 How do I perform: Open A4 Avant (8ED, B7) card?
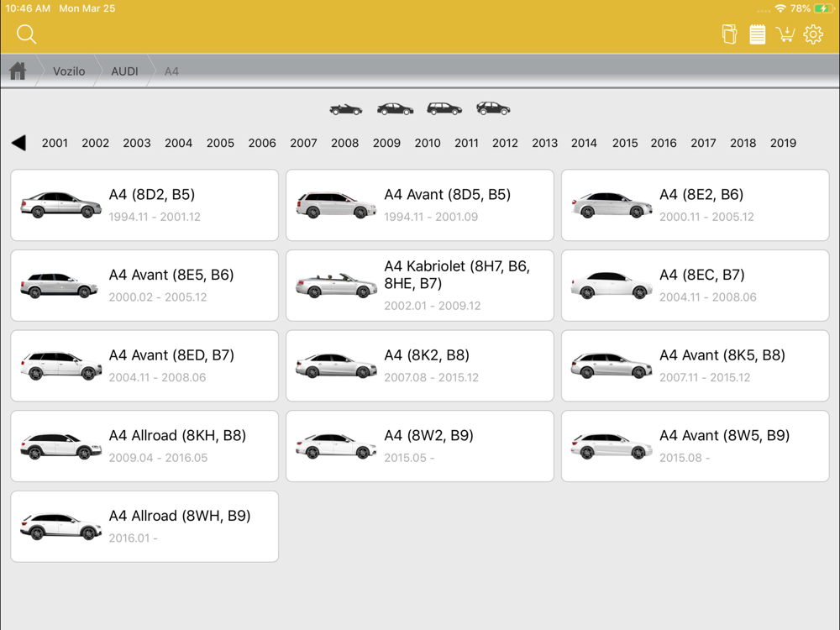[x=144, y=366]
